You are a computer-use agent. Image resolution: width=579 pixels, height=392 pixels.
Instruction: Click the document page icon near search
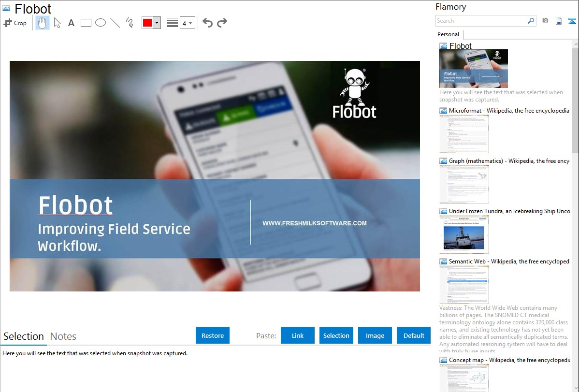point(559,21)
